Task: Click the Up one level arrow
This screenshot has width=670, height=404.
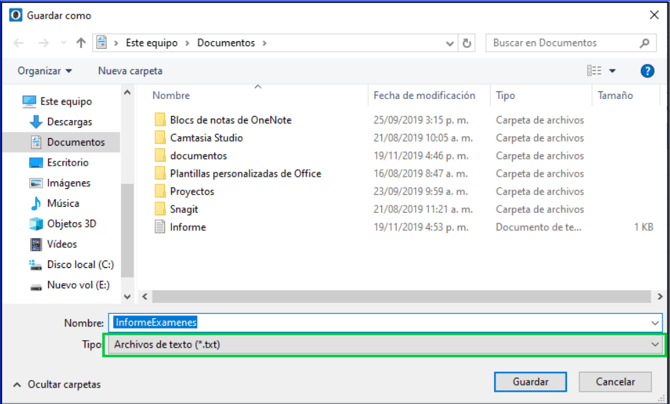Action: point(79,44)
